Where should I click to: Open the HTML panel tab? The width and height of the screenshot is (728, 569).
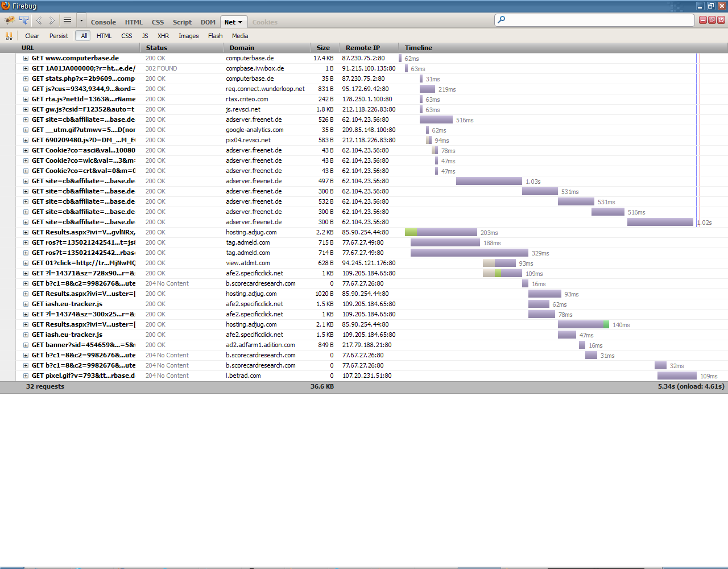pyautogui.click(x=134, y=22)
